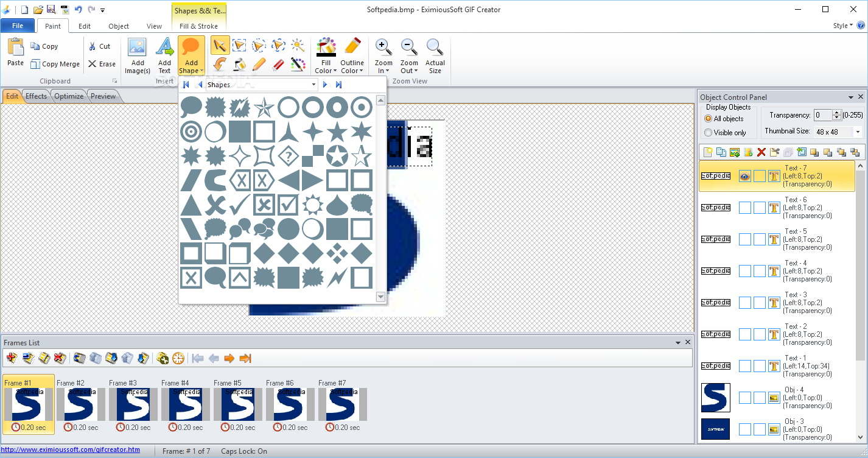Click the undo arrow in title bar
Image resolution: width=868 pixels, height=458 pixels.
[x=78, y=9]
